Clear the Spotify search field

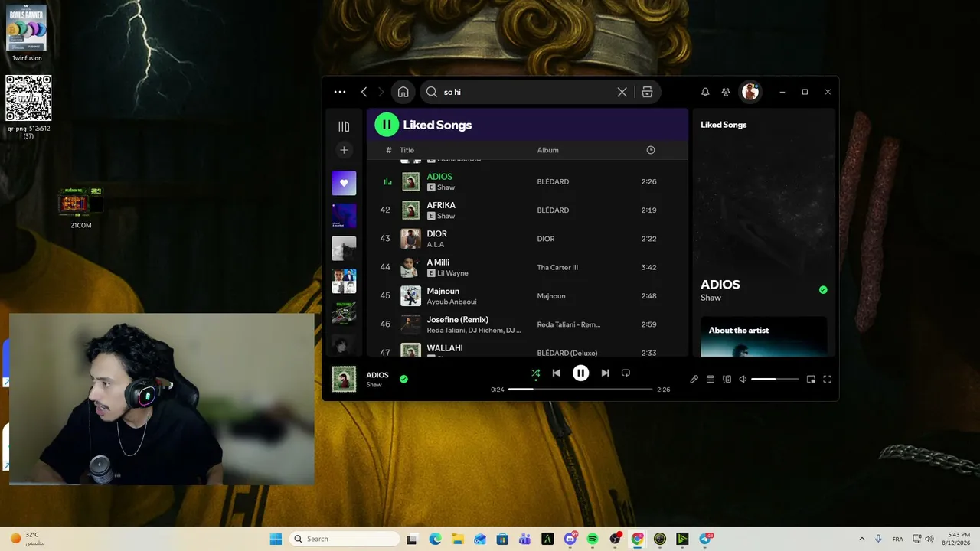click(622, 92)
